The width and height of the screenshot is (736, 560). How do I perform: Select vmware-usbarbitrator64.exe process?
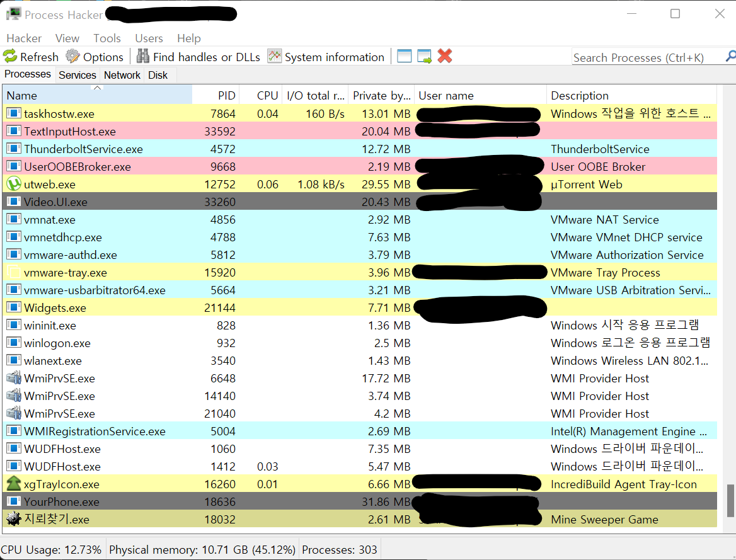pyautogui.click(x=360, y=290)
